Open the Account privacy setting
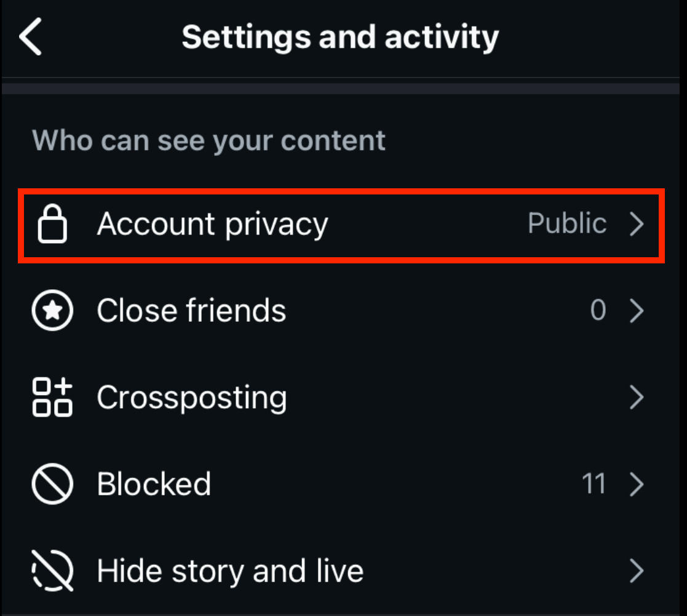The image size is (687, 616). tap(212, 223)
